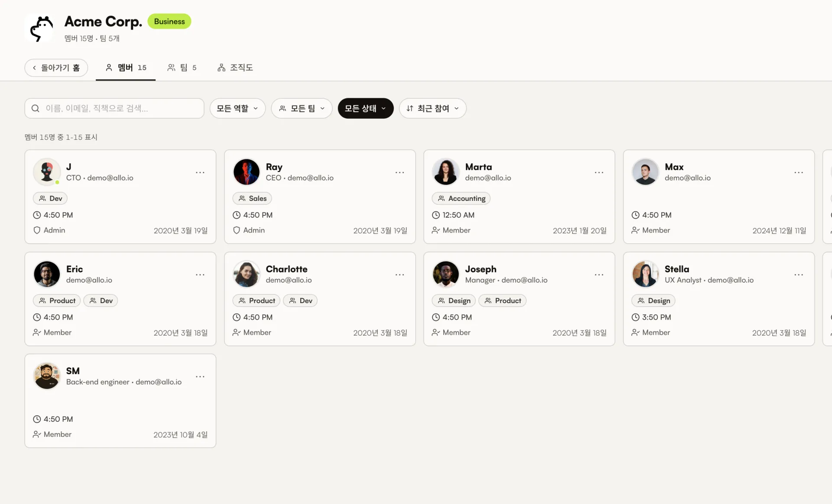This screenshot has width=832, height=504.
Task: Click the 멤버 15명 중 1-15 표시 count text
Action: pos(61,137)
